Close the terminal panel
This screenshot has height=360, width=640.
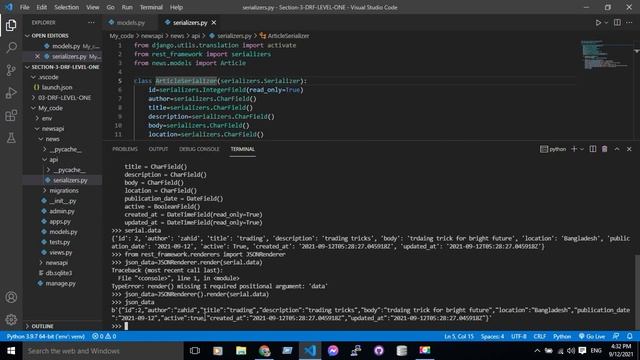[x=629, y=149]
